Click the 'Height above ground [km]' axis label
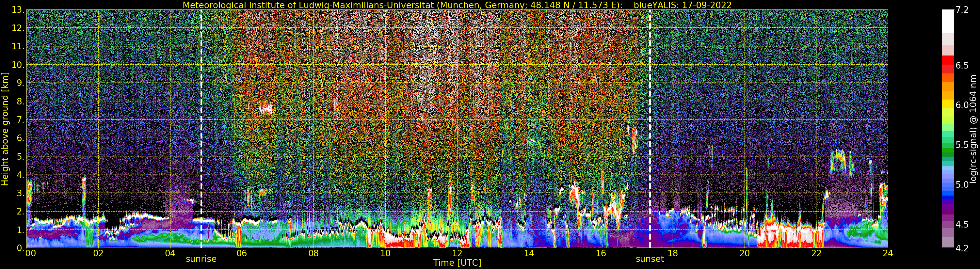 pos(5,129)
